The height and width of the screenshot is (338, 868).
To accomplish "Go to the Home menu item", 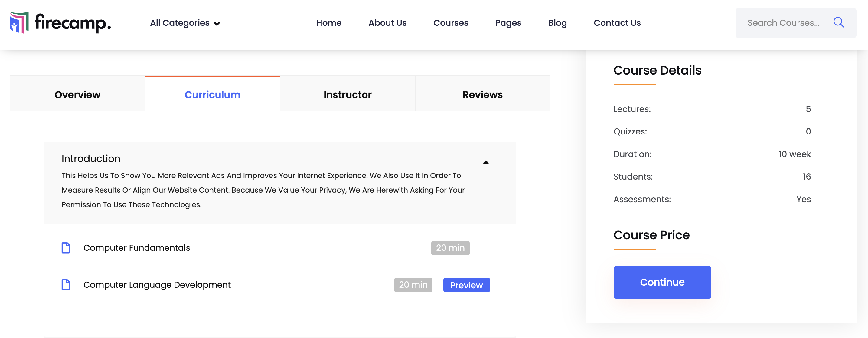I will [328, 23].
